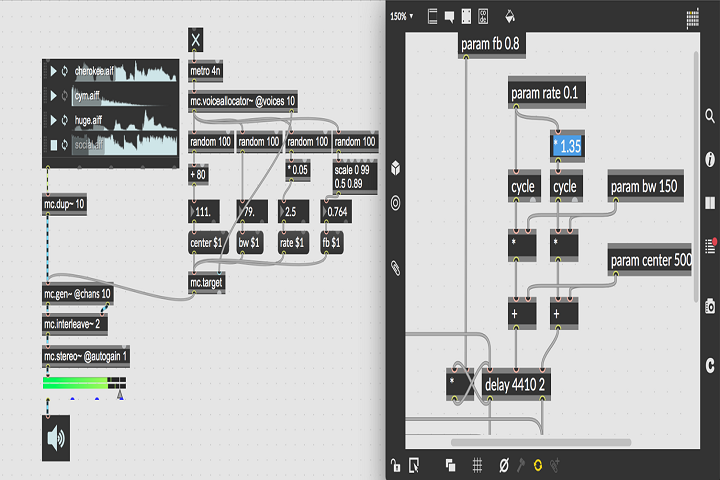Toggle the metro X toggle box
Image resolution: width=720 pixels, height=480 pixels.
[x=196, y=40]
